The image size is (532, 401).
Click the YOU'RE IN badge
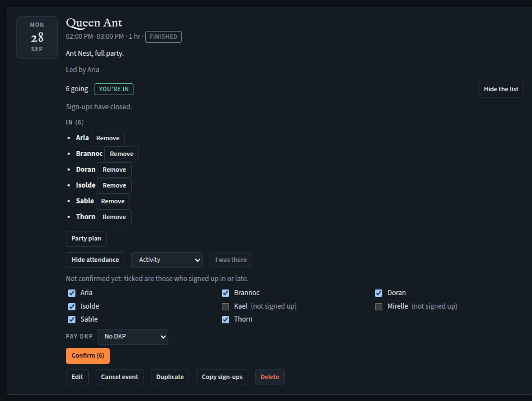pyautogui.click(x=114, y=90)
